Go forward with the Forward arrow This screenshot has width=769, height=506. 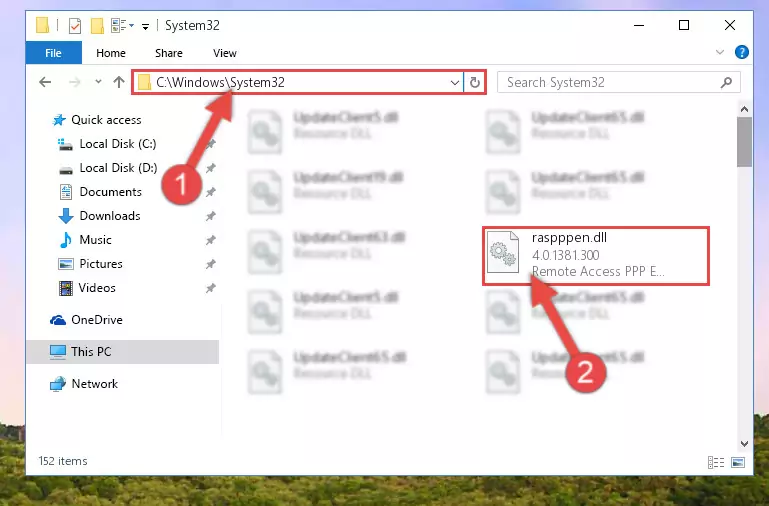(75, 82)
